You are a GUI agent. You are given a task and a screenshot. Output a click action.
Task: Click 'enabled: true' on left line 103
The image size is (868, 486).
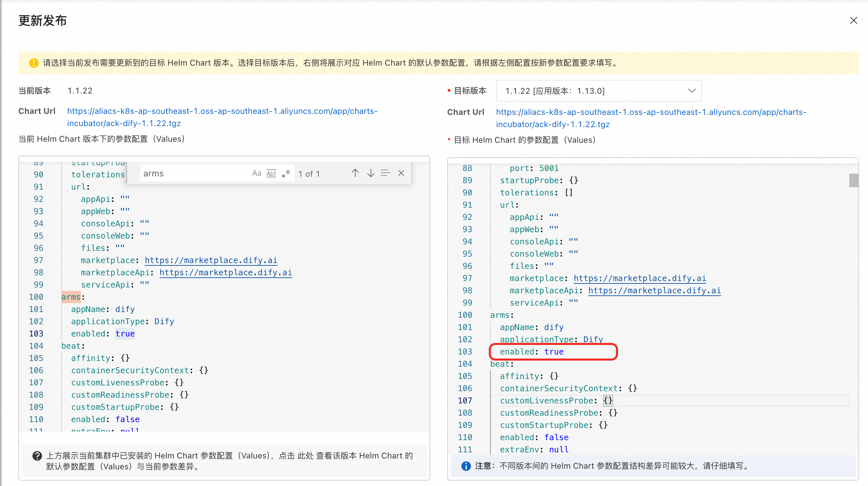[x=103, y=334]
